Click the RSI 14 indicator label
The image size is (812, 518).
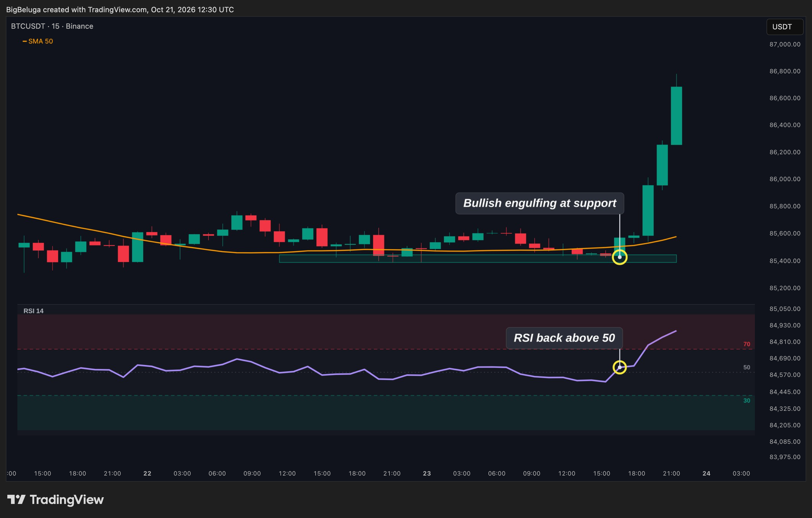coord(33,311)
